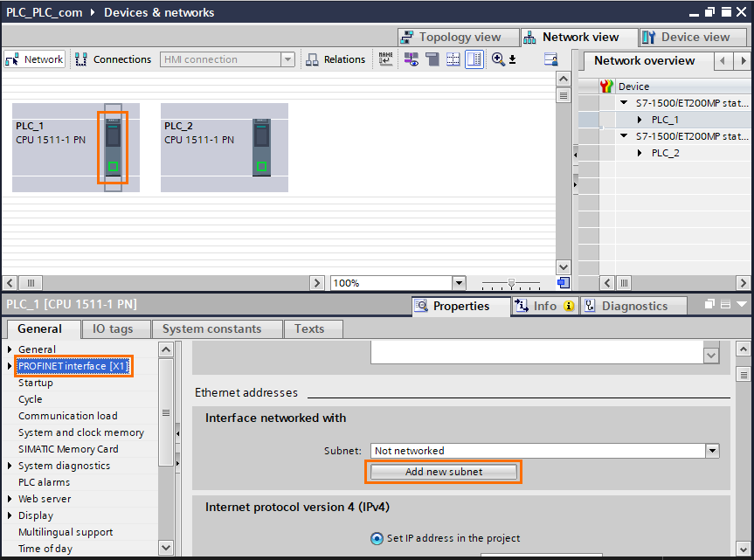
Task: Select PLC alarms entry
Action: (45, 482)
